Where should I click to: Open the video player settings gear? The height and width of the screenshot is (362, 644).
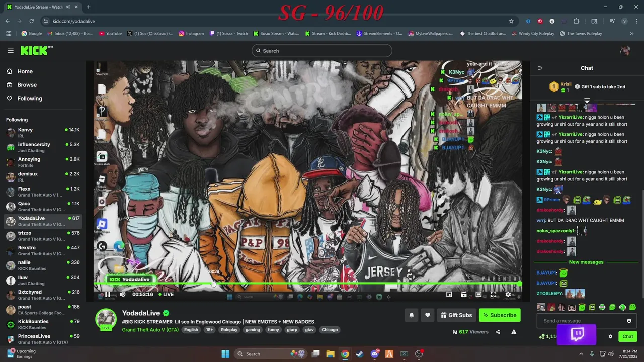pos(508,295)
